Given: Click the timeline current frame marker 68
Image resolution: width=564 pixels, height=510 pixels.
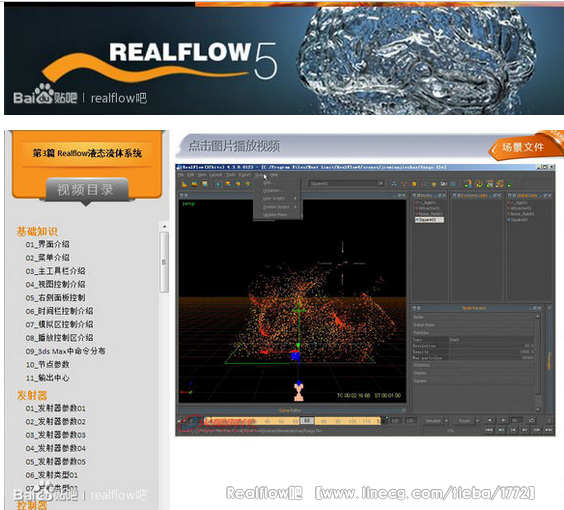Looking at the screenshot, I should pyautogui.click(x=307, y=420).
